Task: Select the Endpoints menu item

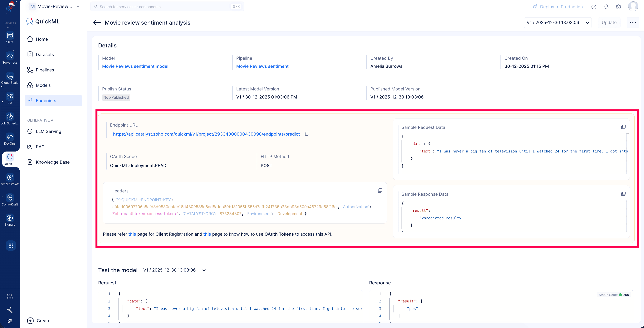Action: [x=53, y=101]
